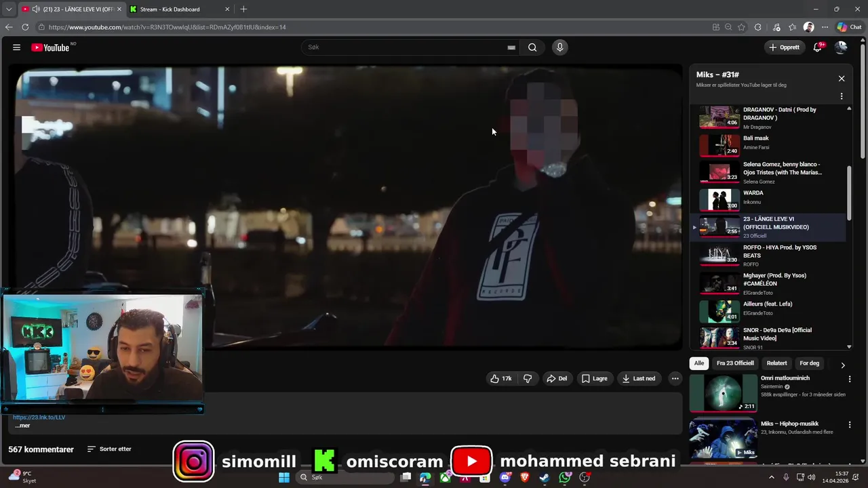The height and width of the screenshot is (488, 868).
Task: Close the Miks playlist panel
Action: point(842,79)
